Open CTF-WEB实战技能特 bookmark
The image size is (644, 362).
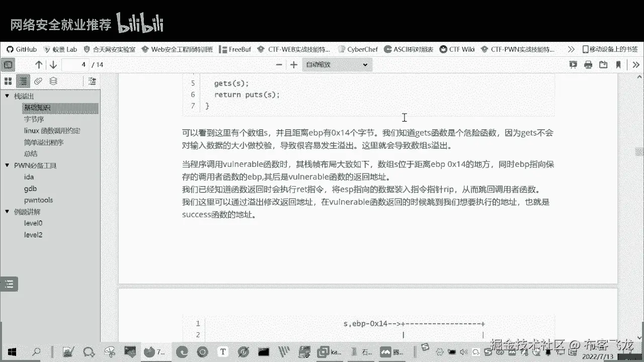293,49
